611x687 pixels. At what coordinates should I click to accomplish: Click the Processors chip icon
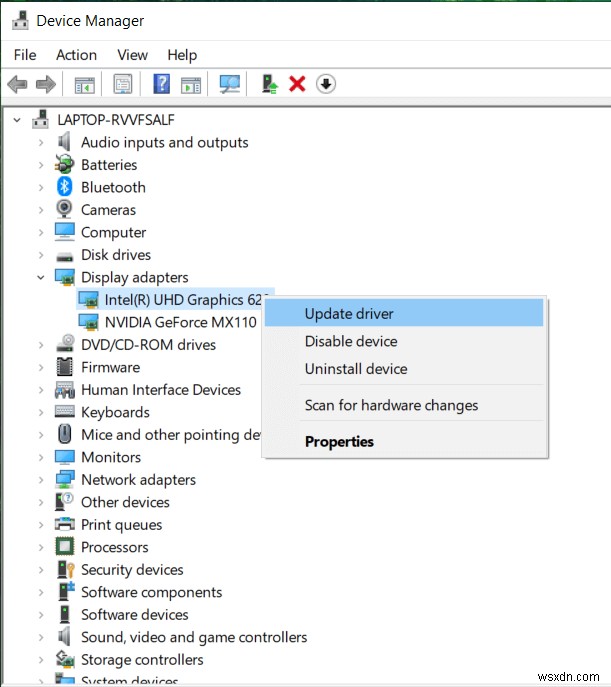tap(65, 547)
